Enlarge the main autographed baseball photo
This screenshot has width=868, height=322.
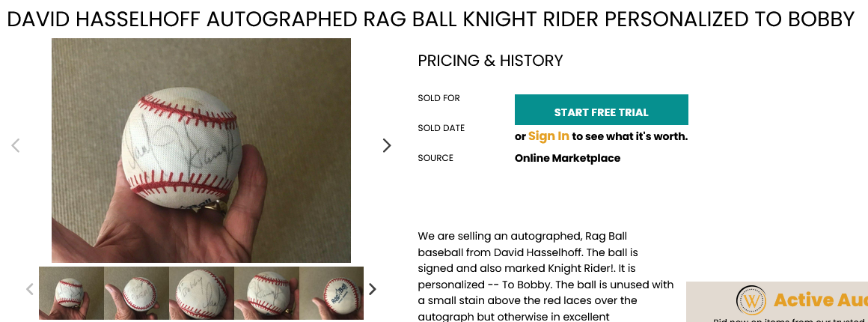pos(201,151)
